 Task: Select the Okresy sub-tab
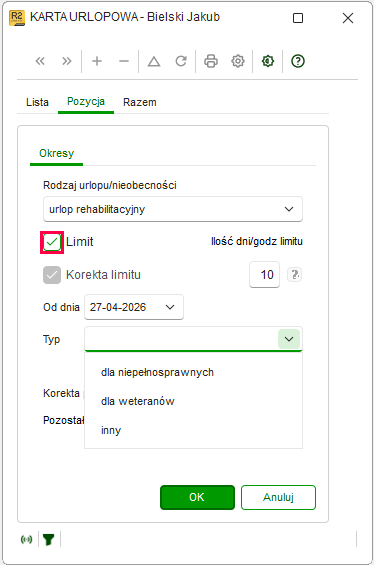click(x=57, y=153)
